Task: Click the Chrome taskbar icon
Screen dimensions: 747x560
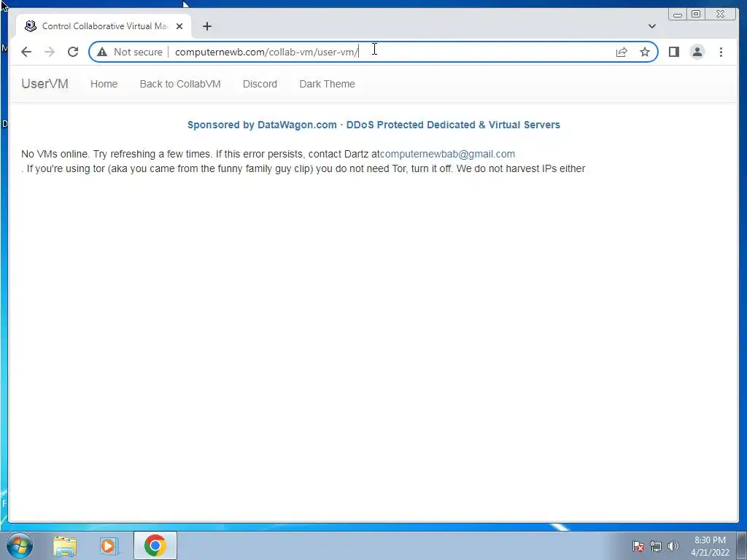Action: click(x=155, y=545)
